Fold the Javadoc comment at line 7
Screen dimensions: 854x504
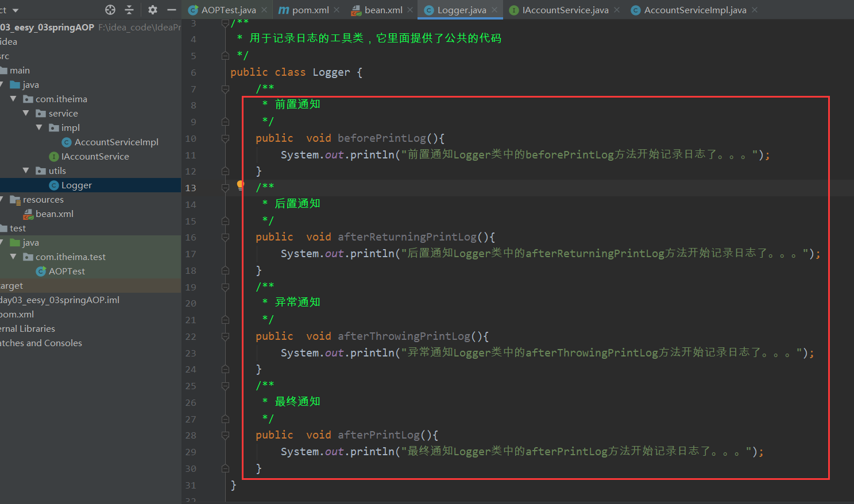(x=225, y=89)
